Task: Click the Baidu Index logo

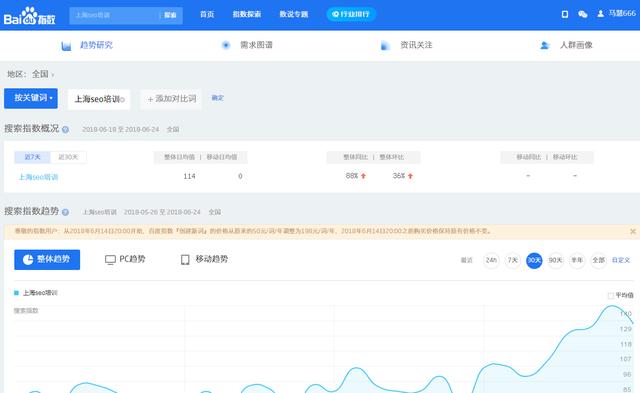Action: point(29,16)
